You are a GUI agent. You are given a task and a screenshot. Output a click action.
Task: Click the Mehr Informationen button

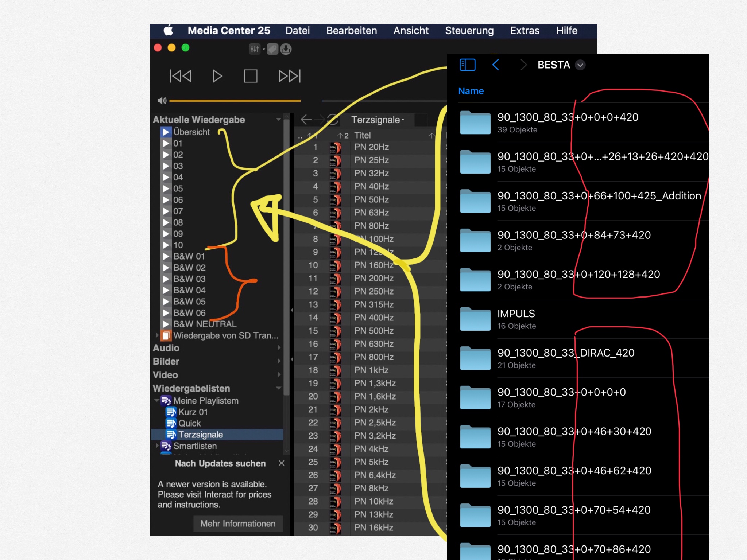click(x=238, y=524)
